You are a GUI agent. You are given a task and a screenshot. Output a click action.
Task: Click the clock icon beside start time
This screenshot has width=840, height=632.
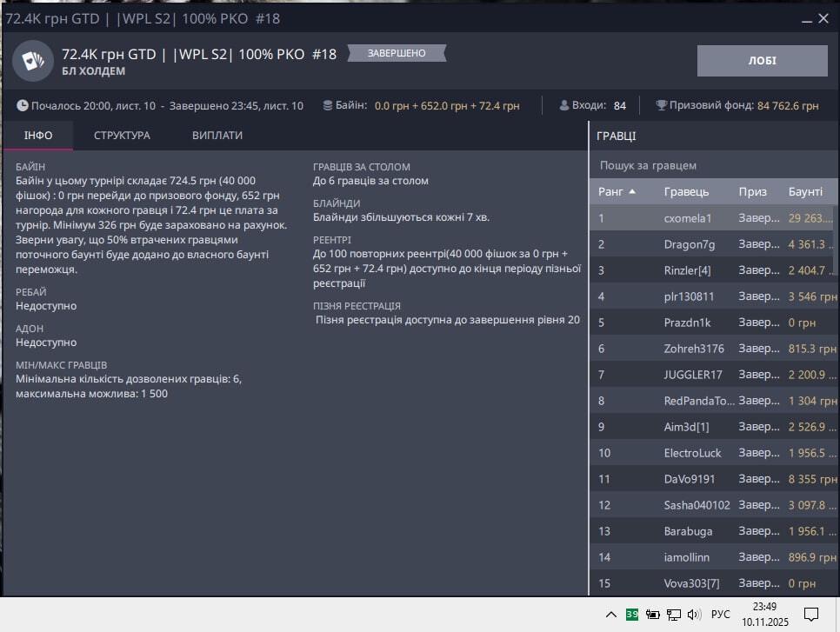click(23, 105)
